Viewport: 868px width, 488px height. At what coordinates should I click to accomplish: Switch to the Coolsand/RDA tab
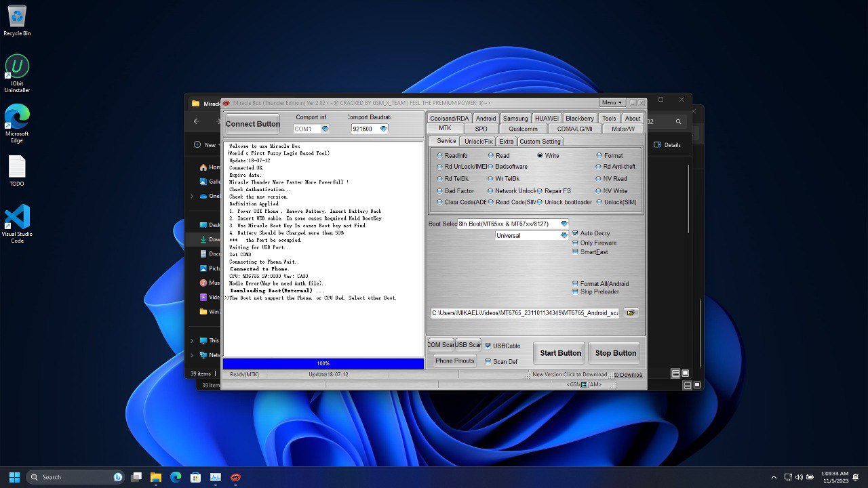pyautogui.click(x=449, y=118)
